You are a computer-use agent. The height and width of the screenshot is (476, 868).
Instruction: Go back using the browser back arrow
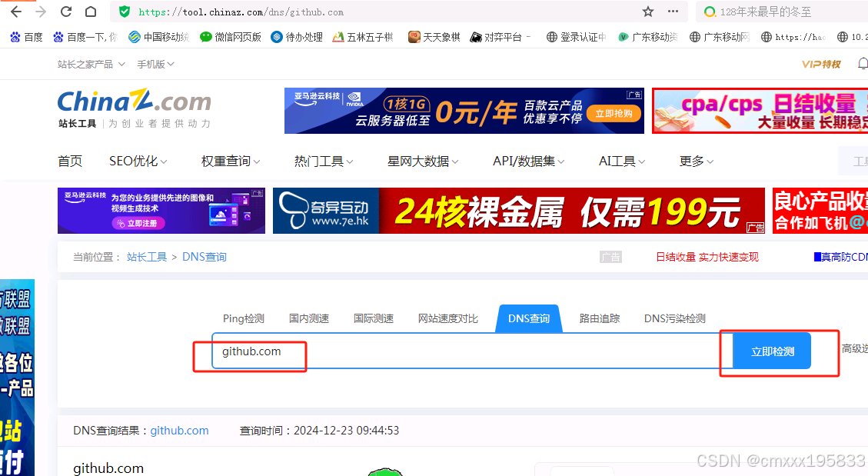click(16, 12)
